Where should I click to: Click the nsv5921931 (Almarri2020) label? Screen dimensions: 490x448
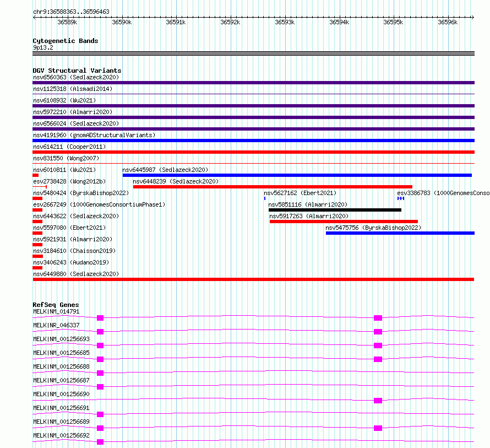73,239
